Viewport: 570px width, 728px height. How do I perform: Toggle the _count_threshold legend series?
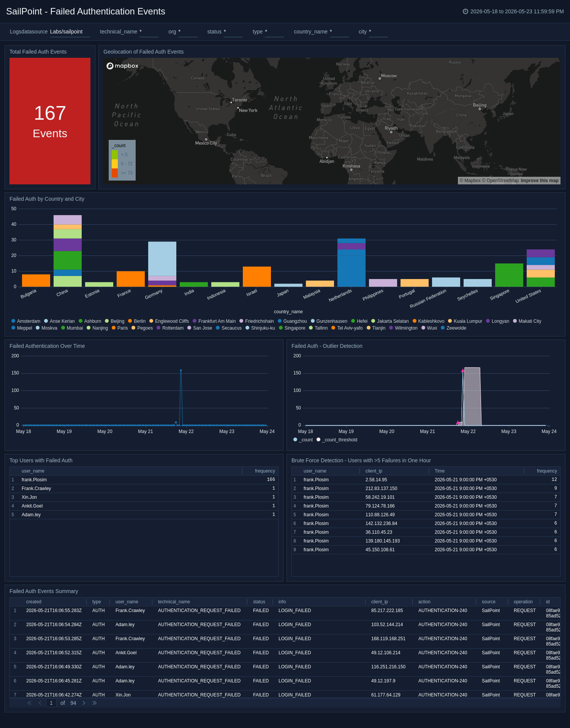click(x=337, y=440)
